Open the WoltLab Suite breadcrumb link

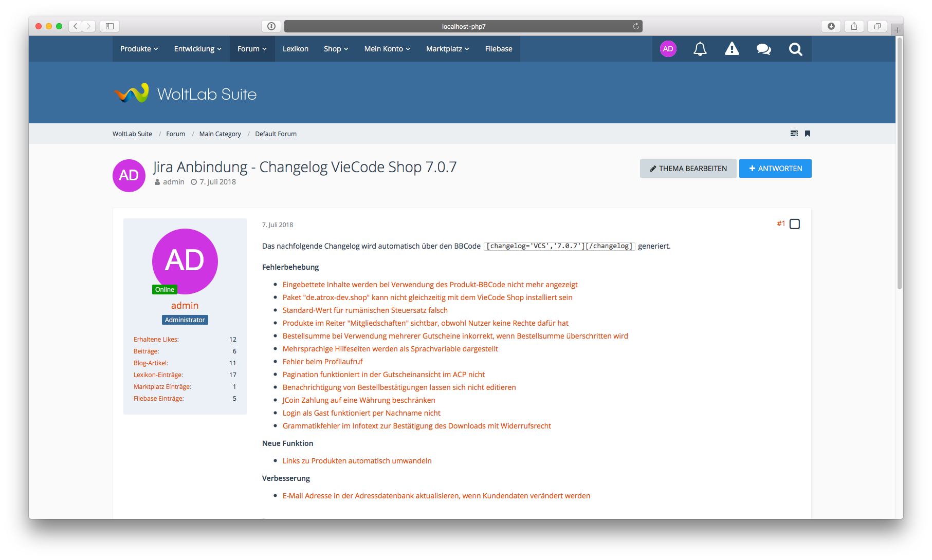tap(132, 134)
